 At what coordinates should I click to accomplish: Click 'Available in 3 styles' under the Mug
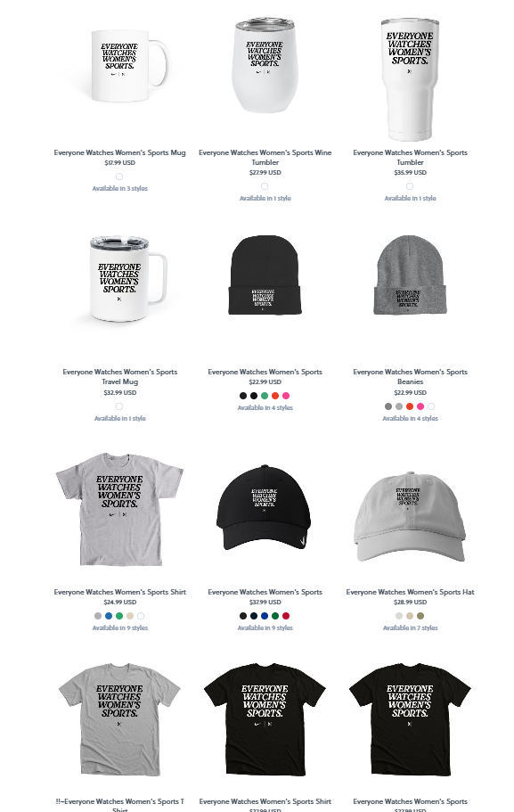119,188
